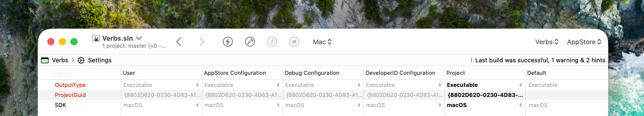Click the lightning bolt build icon
The image size is (644, 116).
pos(228,42)
